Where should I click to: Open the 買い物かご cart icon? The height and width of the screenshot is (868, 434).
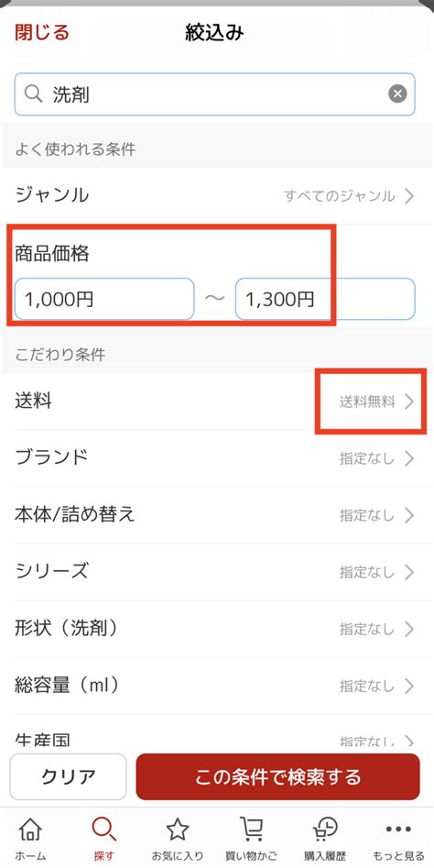(x=251, y=830)
